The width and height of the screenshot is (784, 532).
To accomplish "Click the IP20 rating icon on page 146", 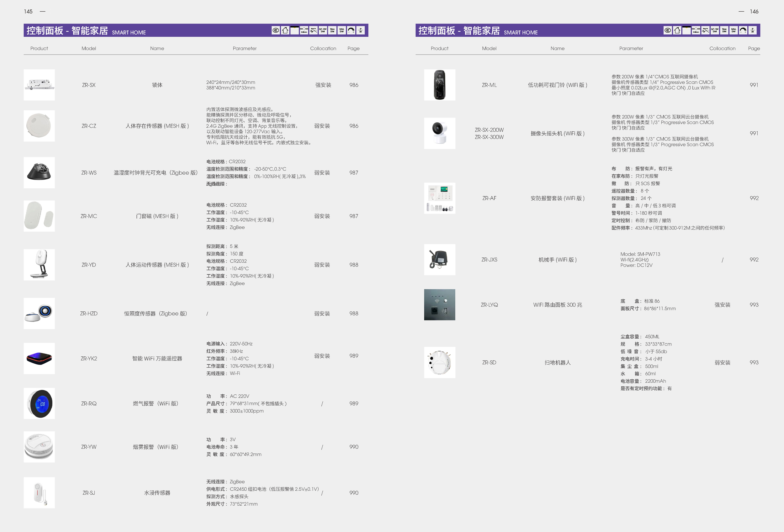I will pyautogui.click(x=753, y=30).
